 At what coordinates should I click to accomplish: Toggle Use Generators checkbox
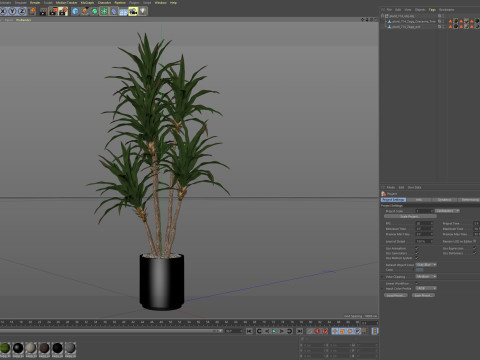(x=417, y=253)
